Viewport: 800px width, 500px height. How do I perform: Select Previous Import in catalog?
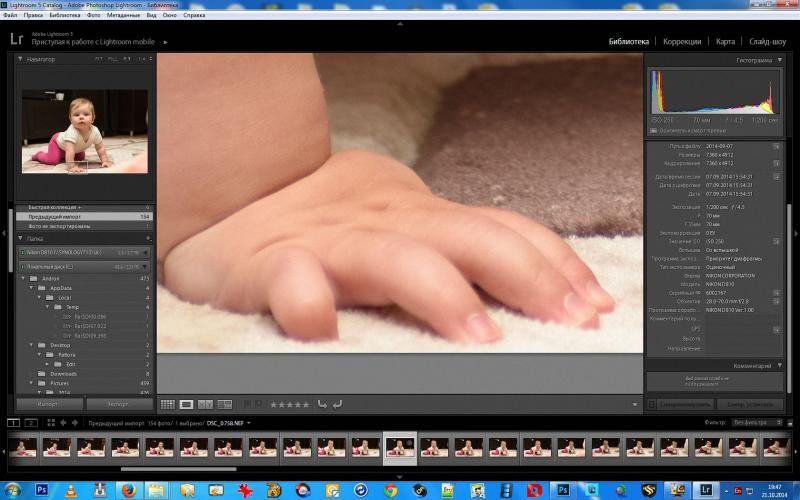[84, 217]
